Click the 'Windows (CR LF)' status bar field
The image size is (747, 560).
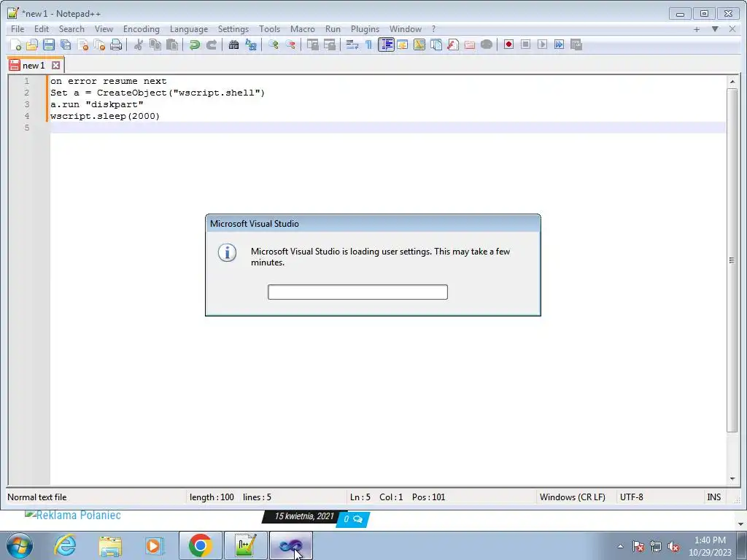tap(572, 497)
